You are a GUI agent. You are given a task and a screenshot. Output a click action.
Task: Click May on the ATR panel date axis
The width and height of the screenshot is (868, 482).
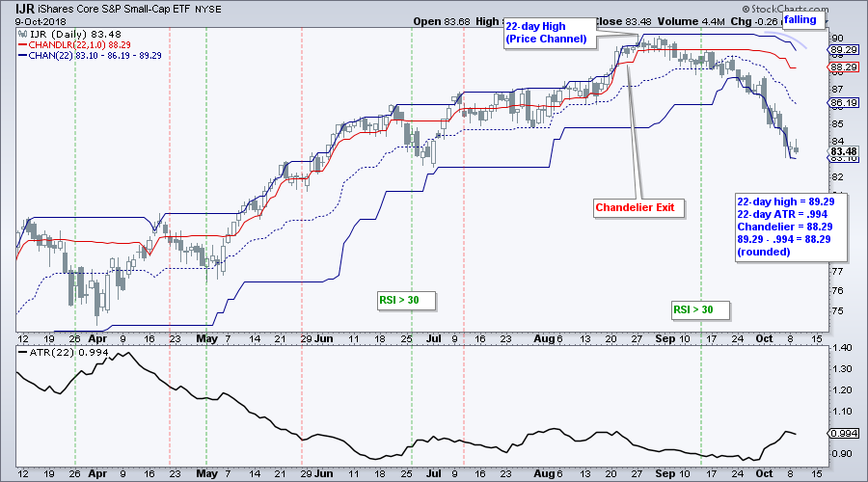[x=207, y=473]
